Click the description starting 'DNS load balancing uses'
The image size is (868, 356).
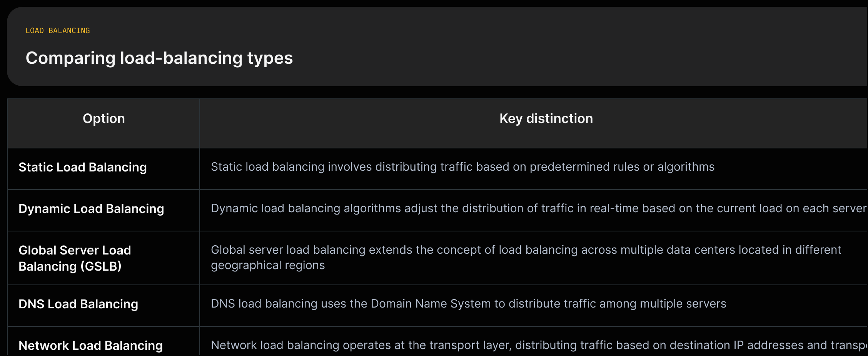[468, 304]
